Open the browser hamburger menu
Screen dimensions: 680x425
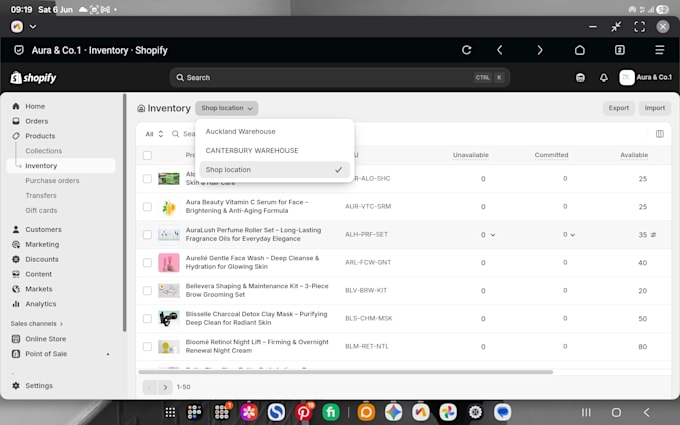click(x=660, y=50)
